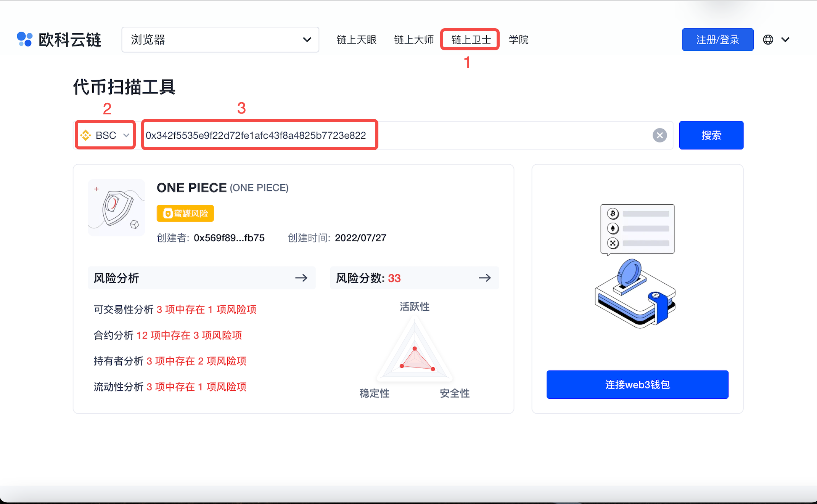Clear the address with the X icon
The width and height of the screenshot is (817, 504).
tap(659, 135)
